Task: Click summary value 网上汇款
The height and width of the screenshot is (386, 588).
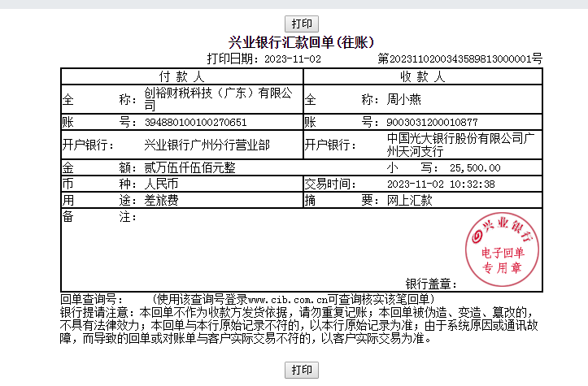Action: click(410, 201)
